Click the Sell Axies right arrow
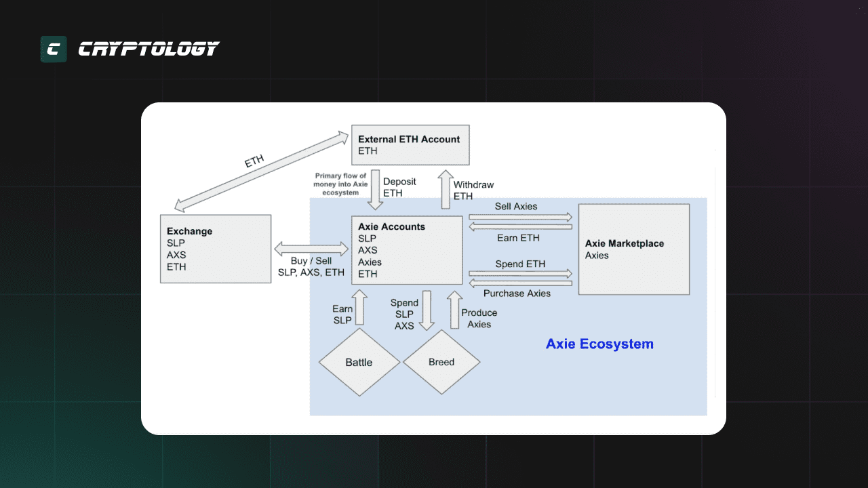 click(x=521, y=218)
